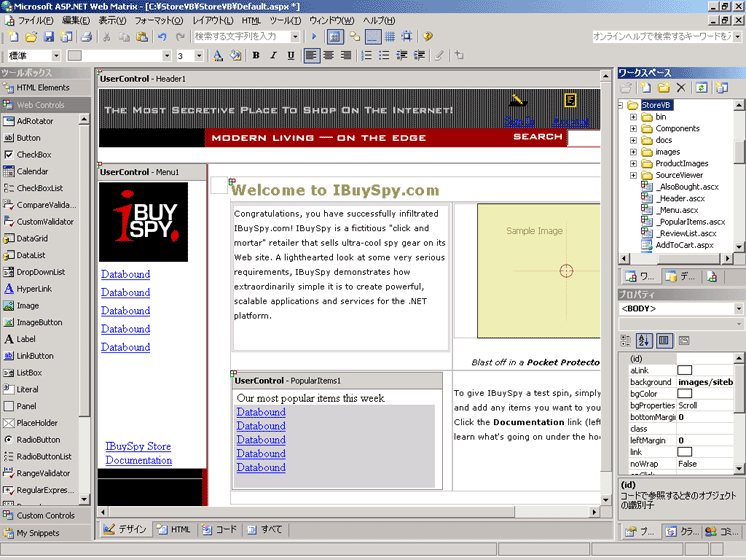Click the Open File folder icon
The image size is (746, 560).
(x=31, y=37)
